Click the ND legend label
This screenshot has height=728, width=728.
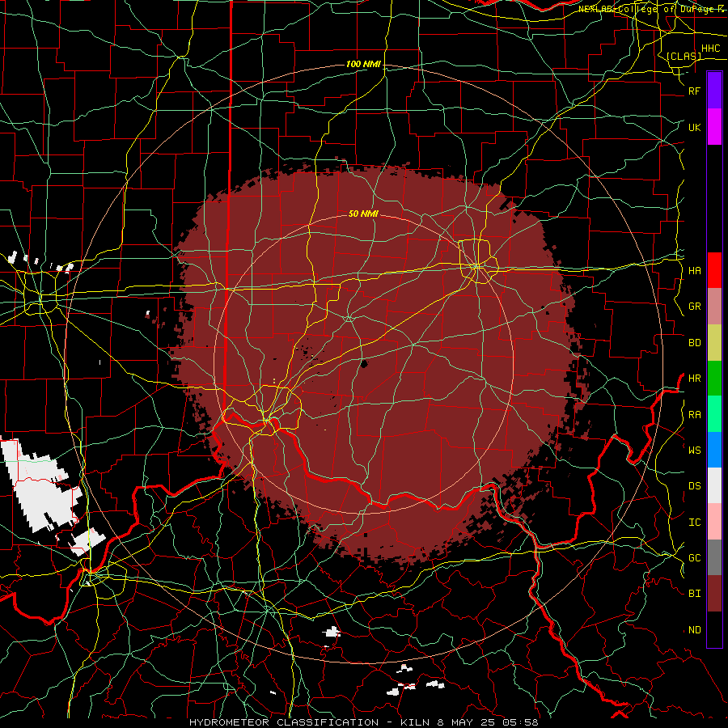[x=694, y=630]
